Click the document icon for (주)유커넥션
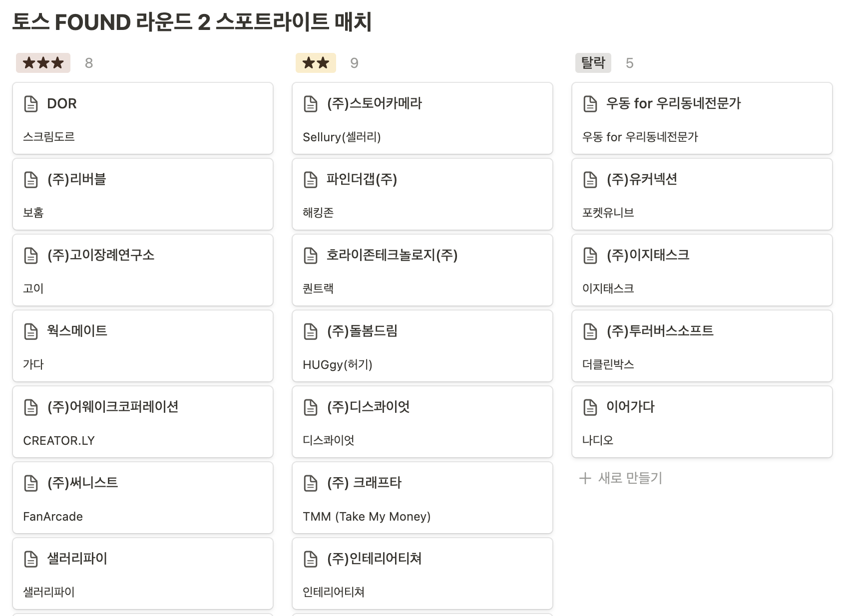This screenshot has width=854, height=616. coord(590,180)
